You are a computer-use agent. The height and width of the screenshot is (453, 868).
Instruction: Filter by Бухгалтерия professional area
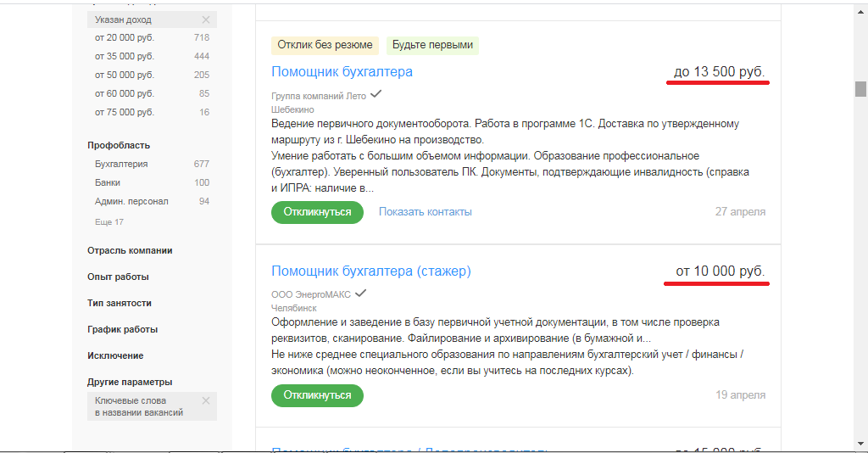[x=121, y=164]
